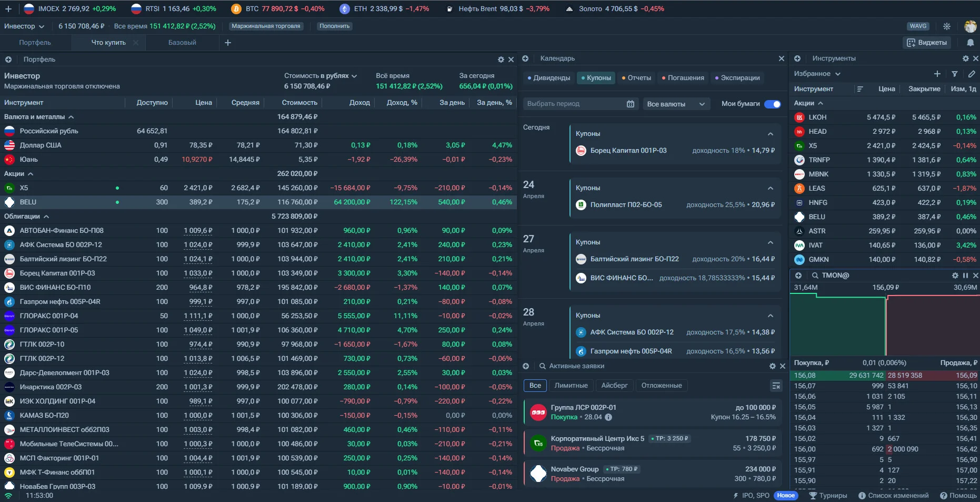This screenshot has height=502, width=980.
Task: Toggle the Отчеты calendar filter
Action: click(x=636, y=78)
